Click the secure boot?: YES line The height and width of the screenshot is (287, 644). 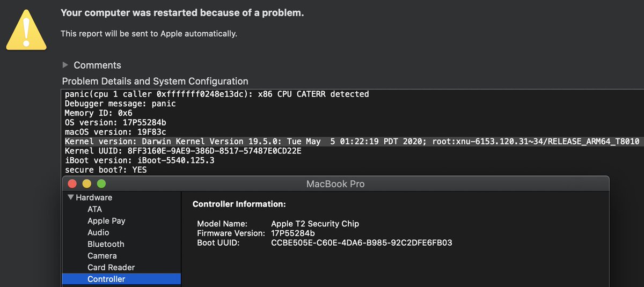[106, 170]
